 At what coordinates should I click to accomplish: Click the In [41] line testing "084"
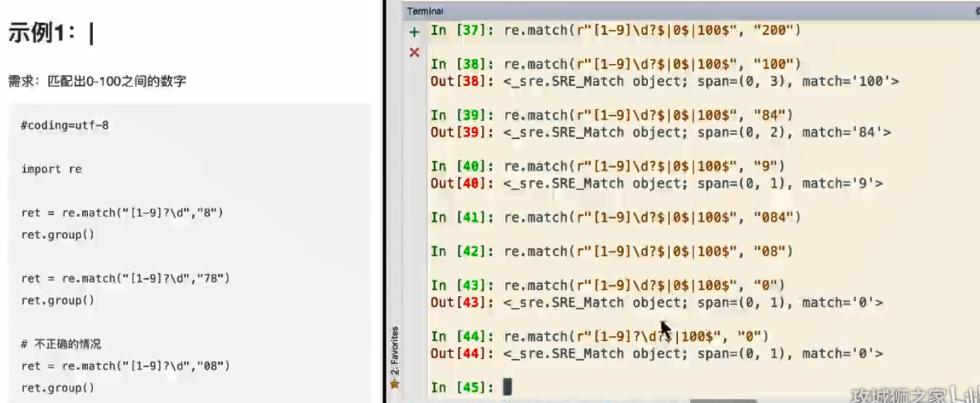[616, 218]
